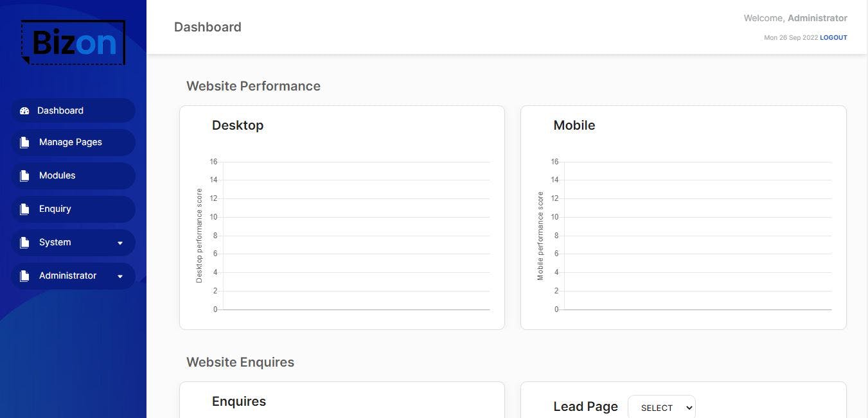The width and height of the screenshot is (868, 418).
Task: Click the file icon beside Administrator in sidebar
Action: 24,276
